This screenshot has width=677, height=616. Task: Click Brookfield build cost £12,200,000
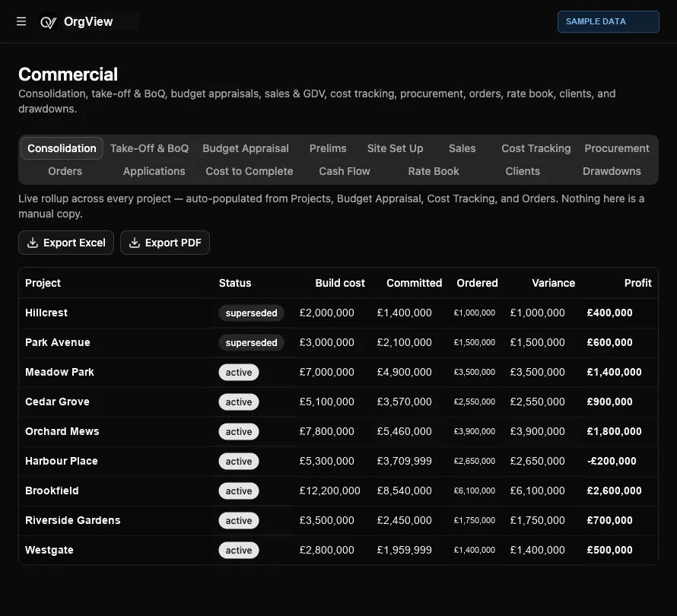(330, 491)
